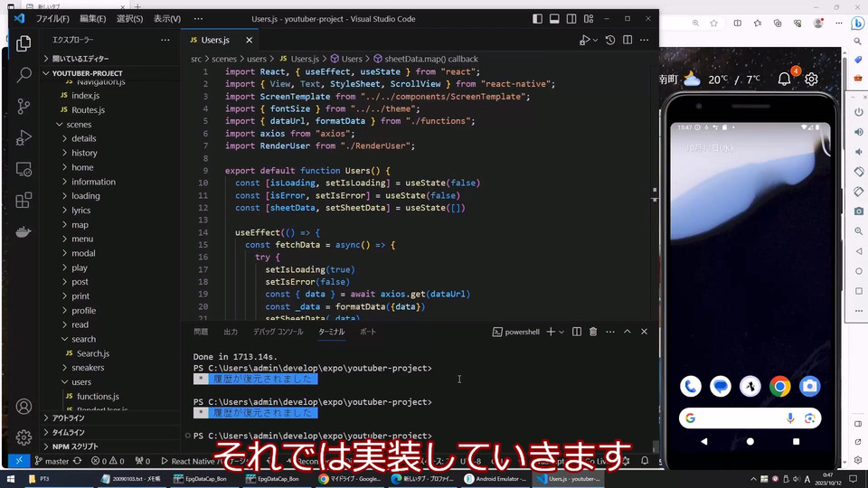The width and height of the screenshot is (868, 488).
Task: Click Customize Layout icon in title bar
Action: tap(589, 18)
